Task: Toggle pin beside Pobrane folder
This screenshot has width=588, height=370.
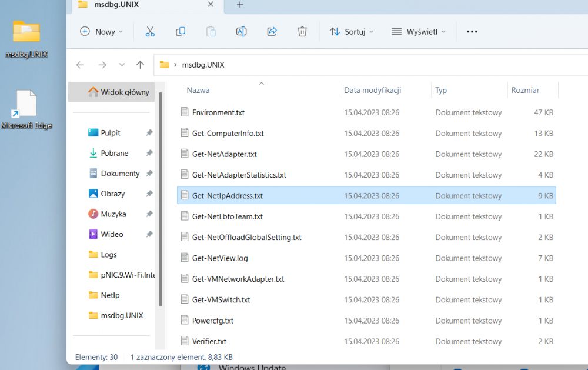Action: click(x=149, y=153)
